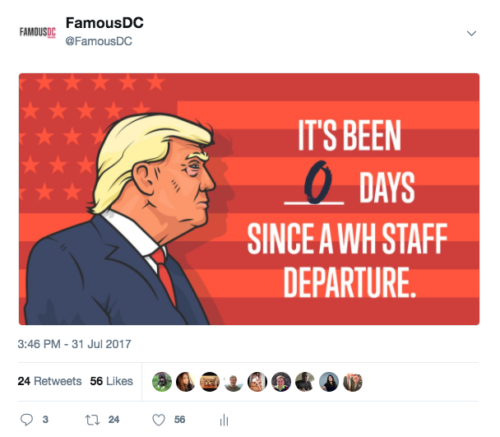
Task: Click the reply speech bubble icon
Action: tap(27, 420)
